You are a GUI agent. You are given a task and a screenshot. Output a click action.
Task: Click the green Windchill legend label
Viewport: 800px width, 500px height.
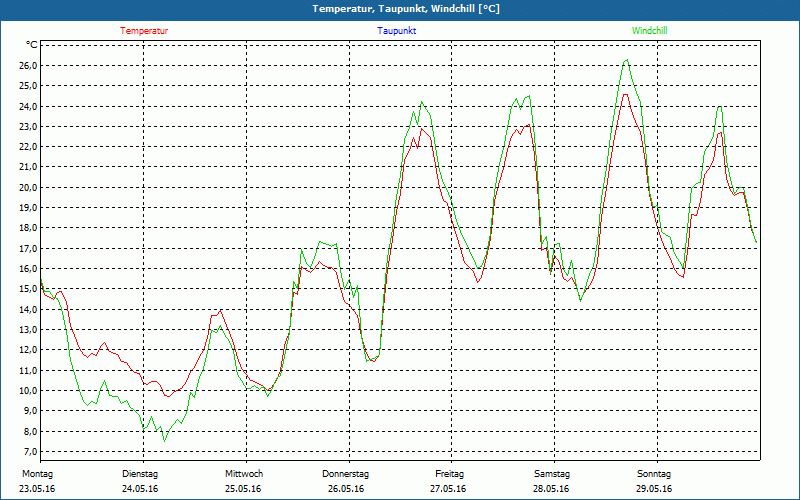[649, 31]
